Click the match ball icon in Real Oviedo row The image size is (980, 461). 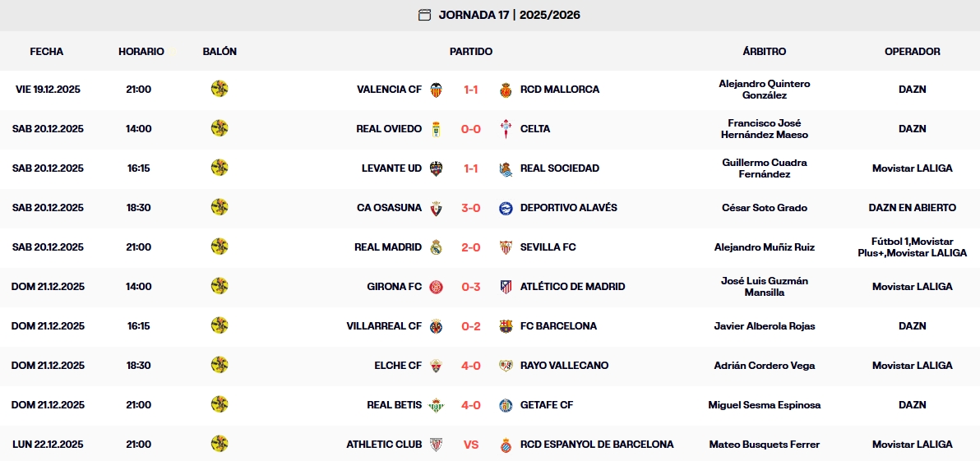tap(220, 129)
